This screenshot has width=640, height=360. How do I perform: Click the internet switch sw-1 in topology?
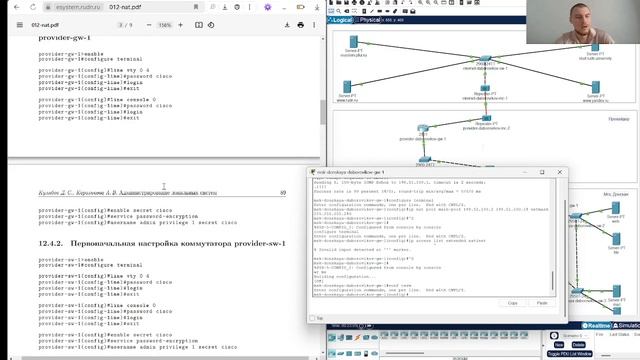point(485,59)
